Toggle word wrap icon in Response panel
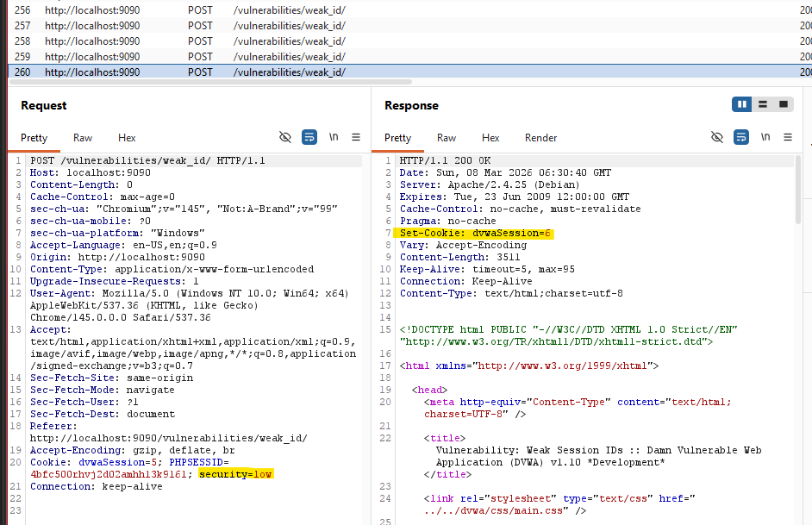This screenshot has width=812, height=525. [x=741, y=137]
